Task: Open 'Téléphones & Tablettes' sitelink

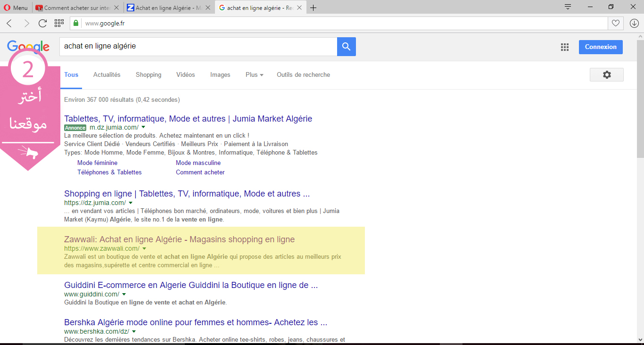Action: (x=109, y=172)
